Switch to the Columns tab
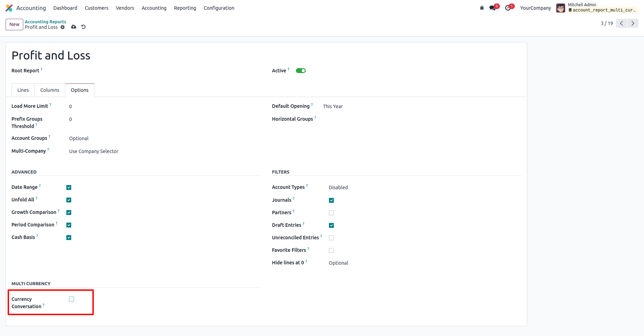 pyautogui.click(x=50, y=90)
